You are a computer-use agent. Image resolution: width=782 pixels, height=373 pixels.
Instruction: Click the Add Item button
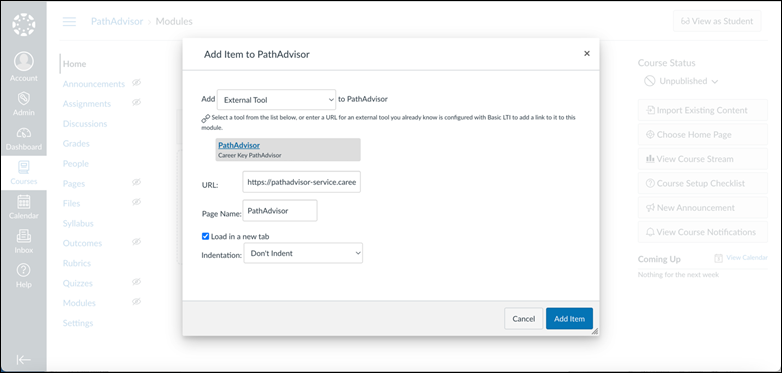(x=570, y=319)
